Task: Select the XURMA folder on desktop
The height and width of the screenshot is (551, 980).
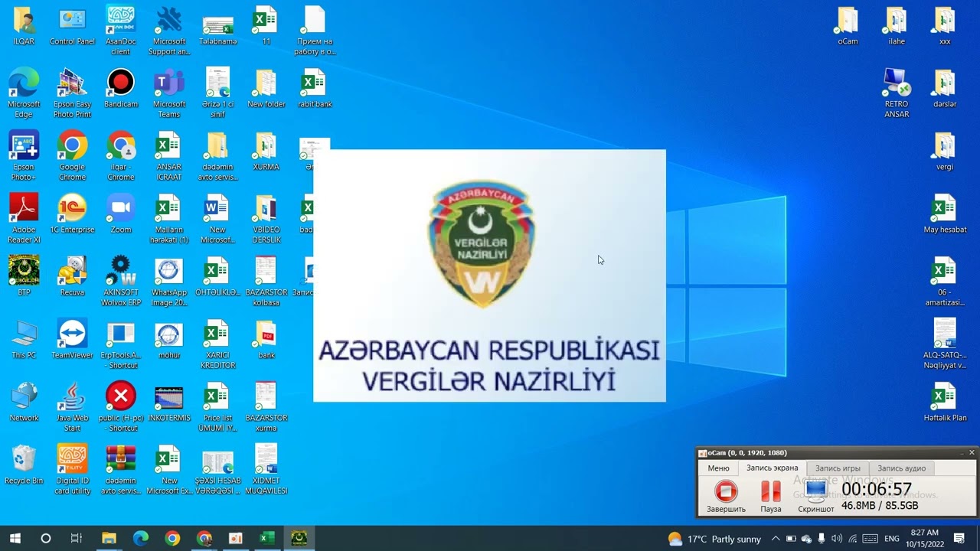Action: [x=266, y=152]
